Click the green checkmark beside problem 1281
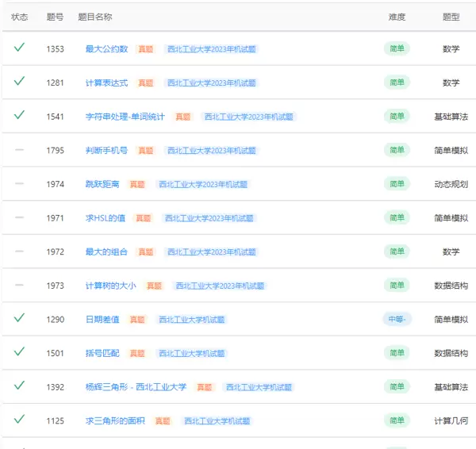This screenshot has width=476, height=449. tap(19, 82)
